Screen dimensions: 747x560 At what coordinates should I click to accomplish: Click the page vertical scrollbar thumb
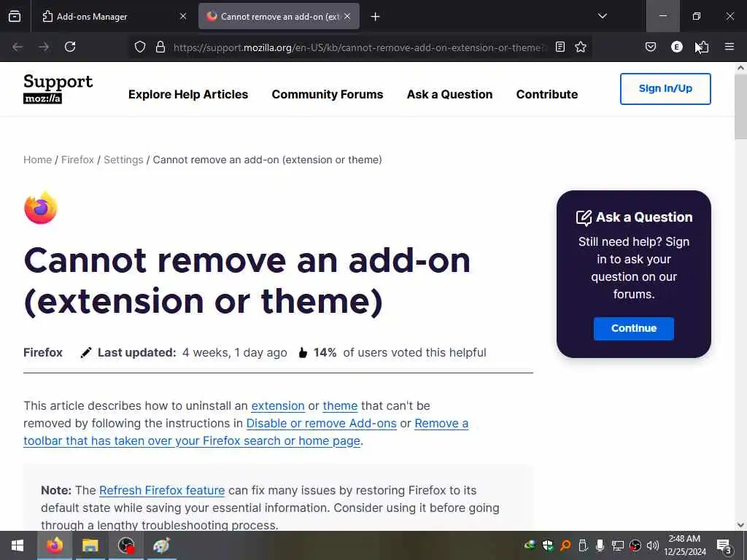point(740,106)
